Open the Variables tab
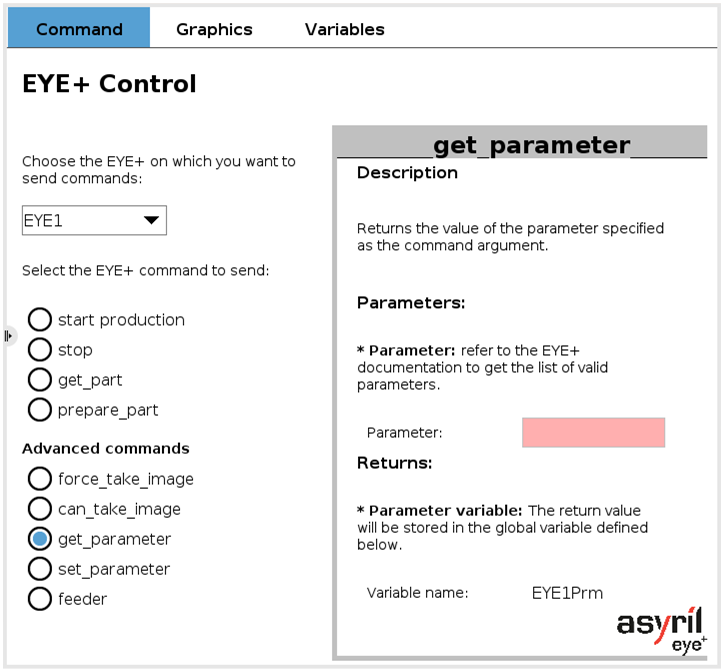 coord(344,29)
